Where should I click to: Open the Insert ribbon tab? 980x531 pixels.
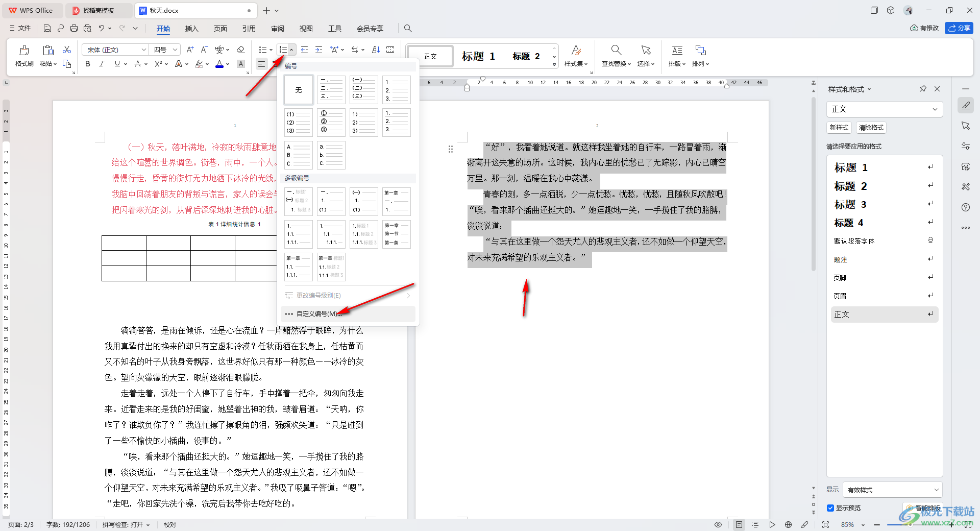[191, 28]
